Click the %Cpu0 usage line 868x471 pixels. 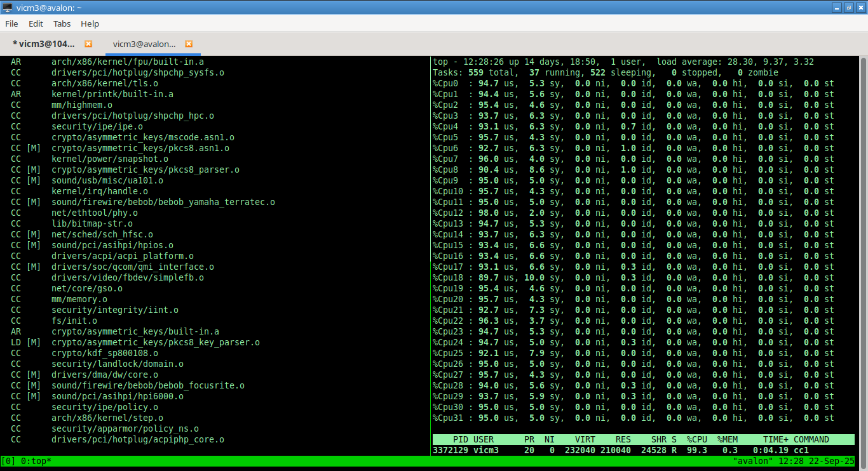(633, 83)
